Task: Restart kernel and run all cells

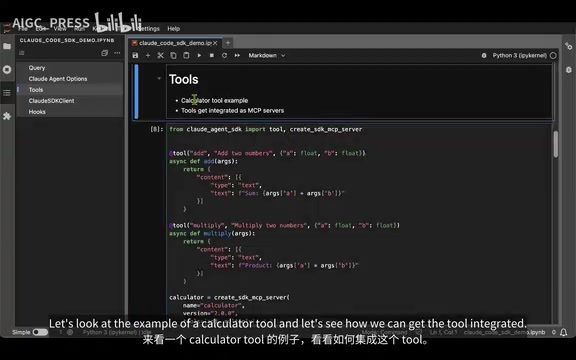Action: (x=237, y=55)
